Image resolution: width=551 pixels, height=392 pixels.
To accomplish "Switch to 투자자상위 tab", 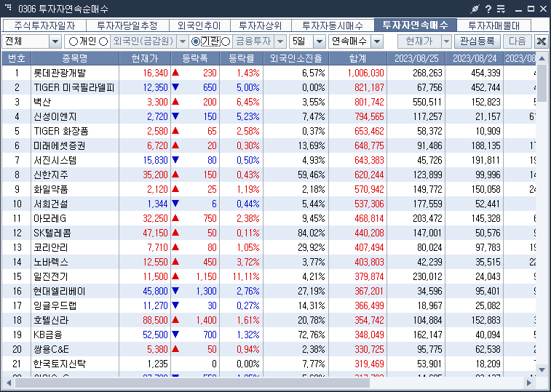I will click(x=261, y=25).
